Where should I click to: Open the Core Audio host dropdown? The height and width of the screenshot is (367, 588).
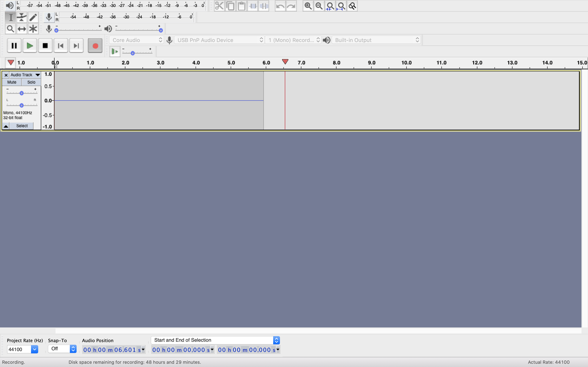click(x=136, y=40)
